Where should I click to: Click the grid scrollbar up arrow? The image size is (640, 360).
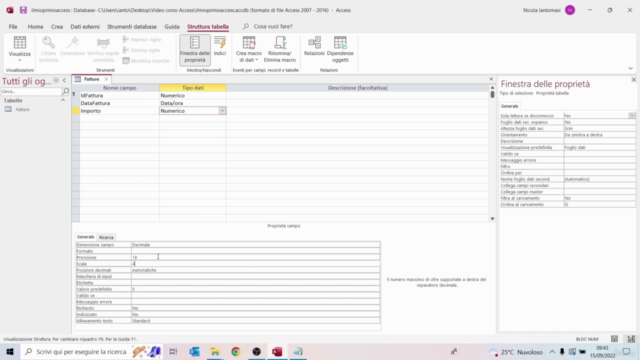point(492,87)
